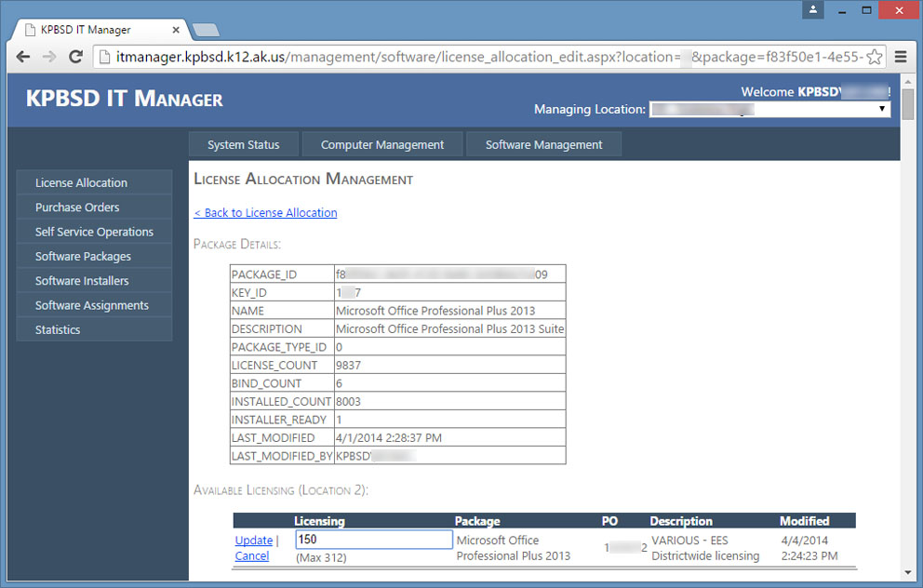
Task: Click the INSTALLED_COUNT value 8003
Action: [349, 401]
